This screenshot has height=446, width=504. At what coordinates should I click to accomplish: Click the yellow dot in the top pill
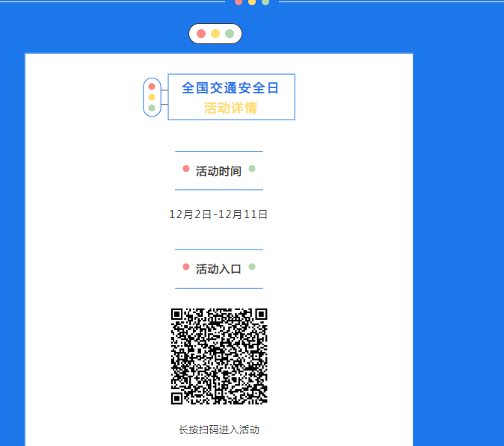pos(215,34)
